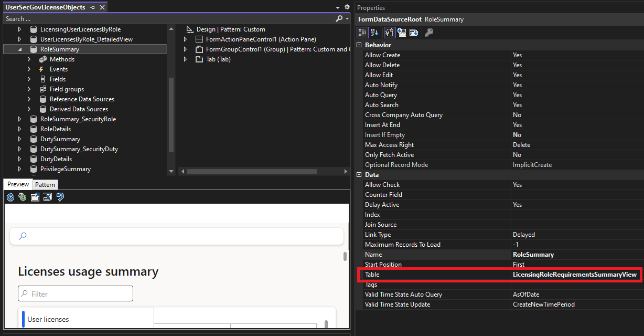Collapse the Data property category

click(359, 175)
